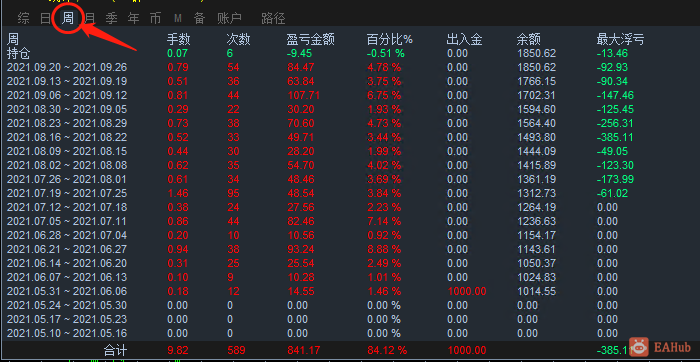The image size is (700, 362).
Task: Click total percentage 84.12 %
Action: click(387, 350)
